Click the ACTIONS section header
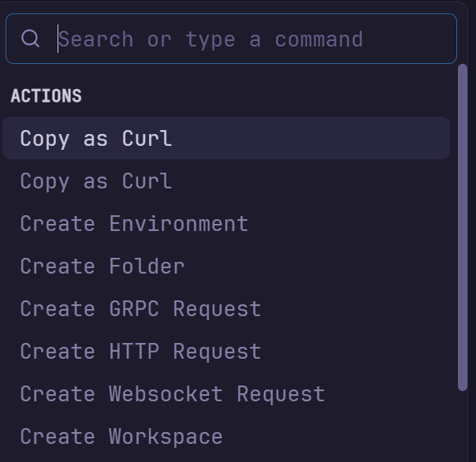The image size is (476, 462). (46, 96)
